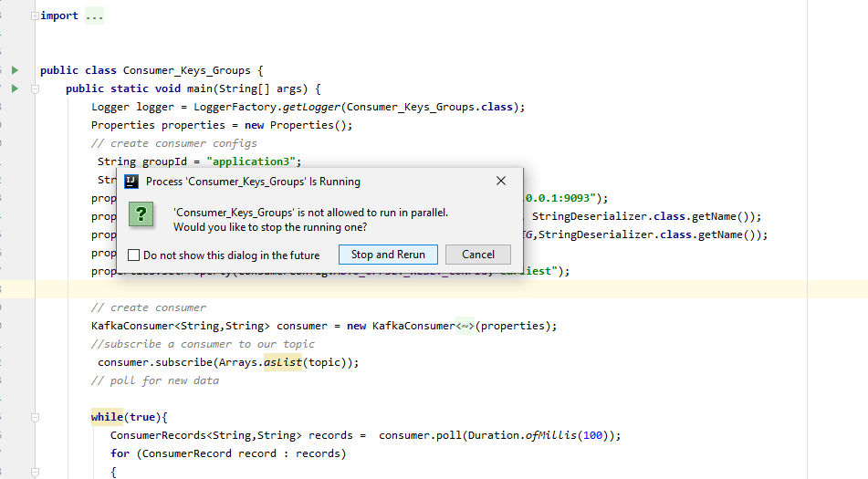
Task: Click the folded import dots
Action: pyautogui.click(x=94, y=16)
